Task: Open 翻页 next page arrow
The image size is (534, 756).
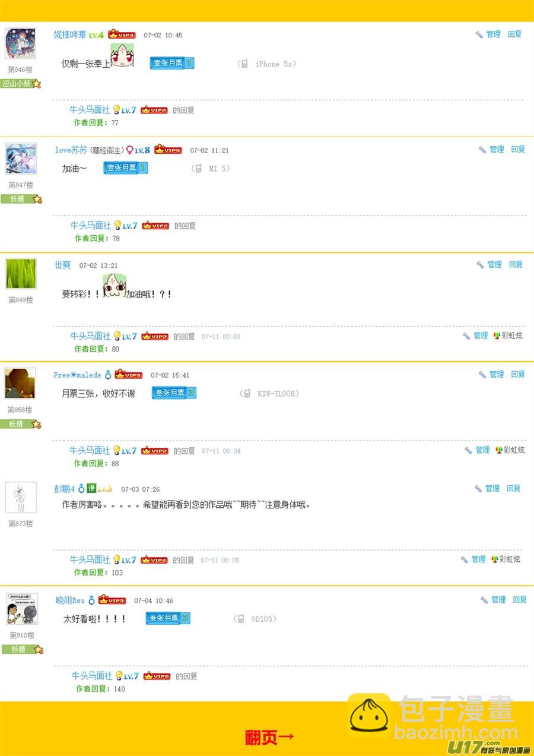Action: [x=270, y=737]
